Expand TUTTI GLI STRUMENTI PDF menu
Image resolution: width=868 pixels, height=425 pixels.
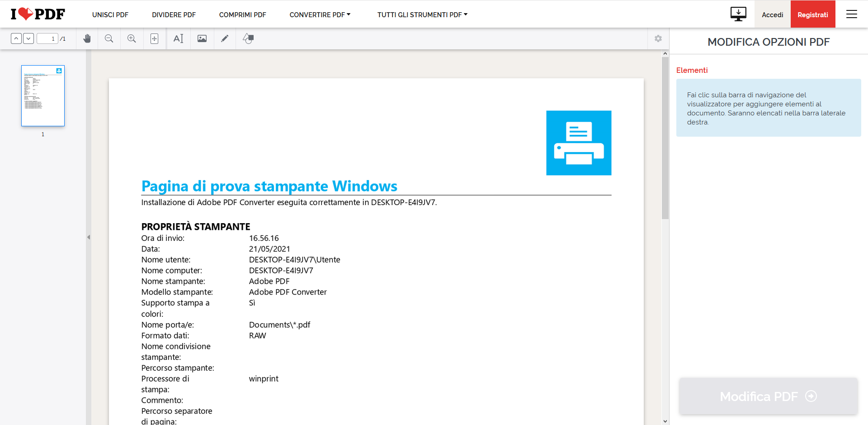pyautogui.click(x=421, y=14)
